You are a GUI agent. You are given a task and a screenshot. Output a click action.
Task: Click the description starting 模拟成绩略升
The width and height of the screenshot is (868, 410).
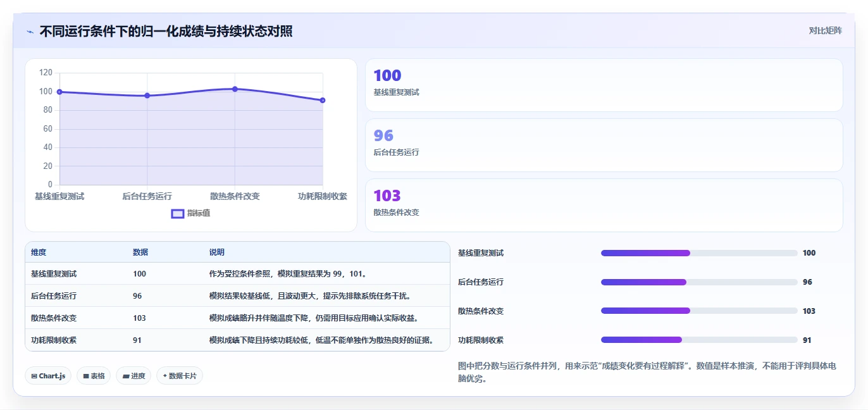click(x=314, y=318)
